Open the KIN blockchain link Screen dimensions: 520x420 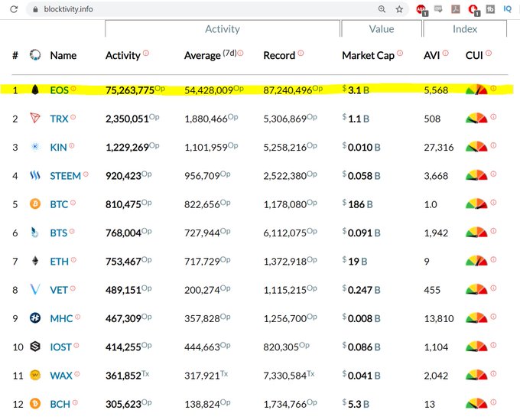[58, 148]
